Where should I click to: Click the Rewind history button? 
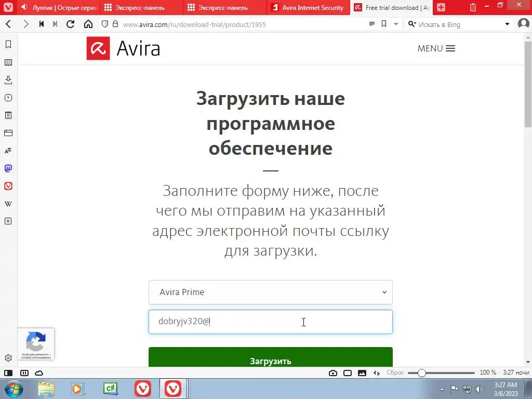click(x=42, y=24)
